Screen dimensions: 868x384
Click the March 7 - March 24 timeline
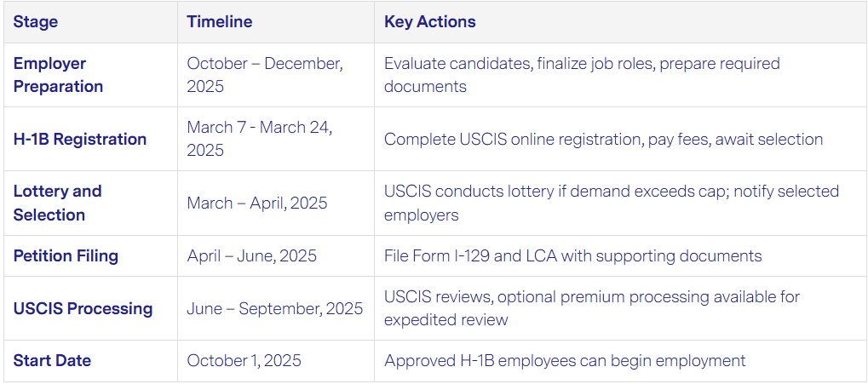tap(260, 139)
